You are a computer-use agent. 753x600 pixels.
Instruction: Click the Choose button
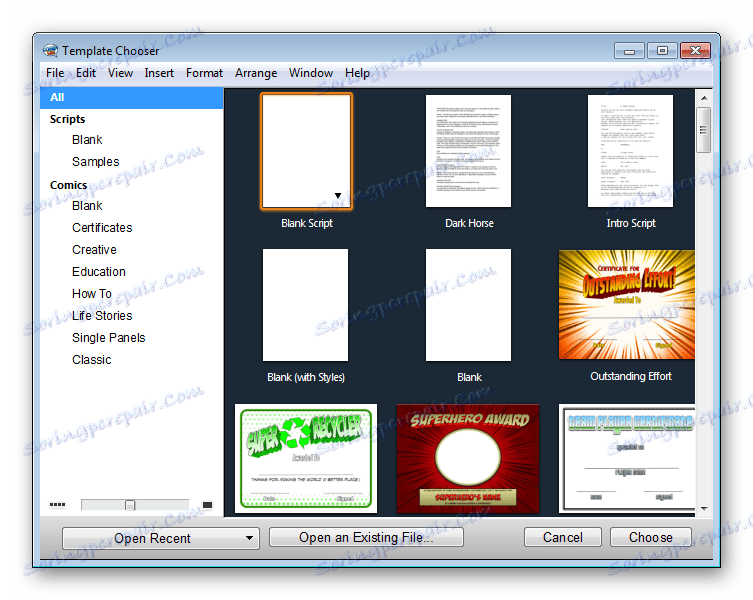pos(651,537)
